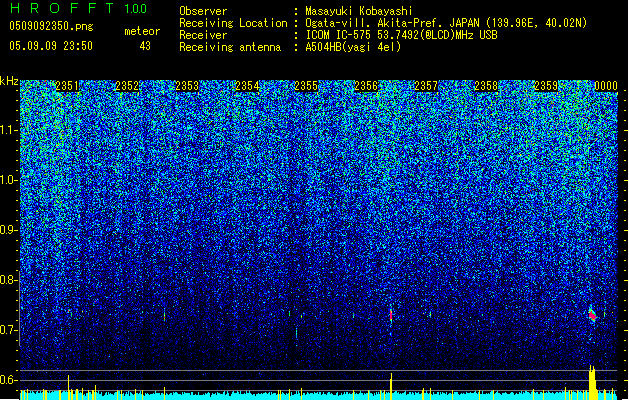The width and height of the screenshot is (629, 400).
Task: Click the kHz axis unit label
Action: click(x=9, y=81)
